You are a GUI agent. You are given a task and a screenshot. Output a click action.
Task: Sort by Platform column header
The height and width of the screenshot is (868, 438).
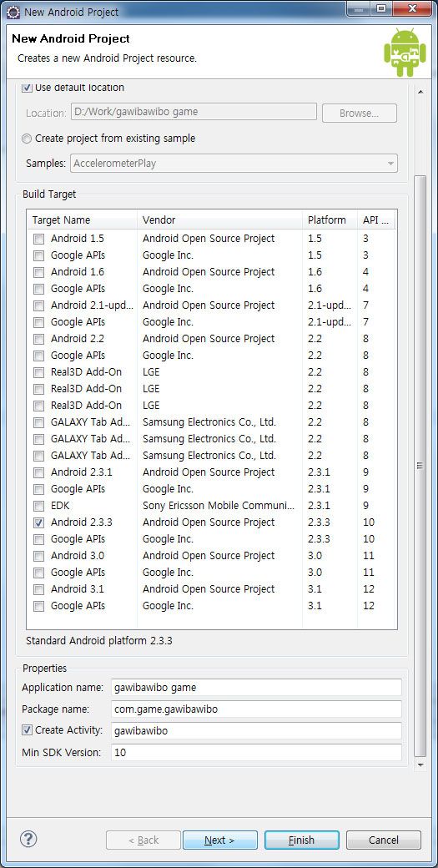330,220
